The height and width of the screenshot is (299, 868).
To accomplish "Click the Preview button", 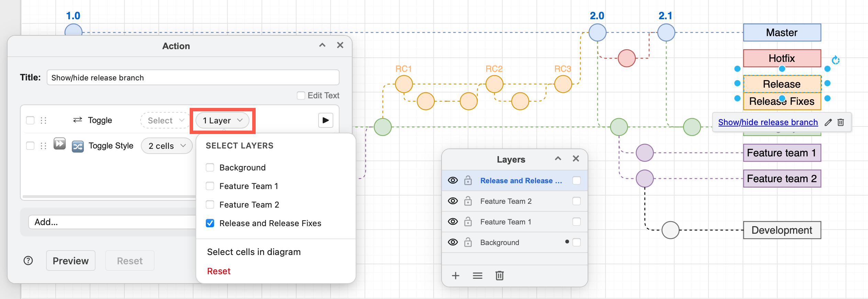I will coord(71,261).
